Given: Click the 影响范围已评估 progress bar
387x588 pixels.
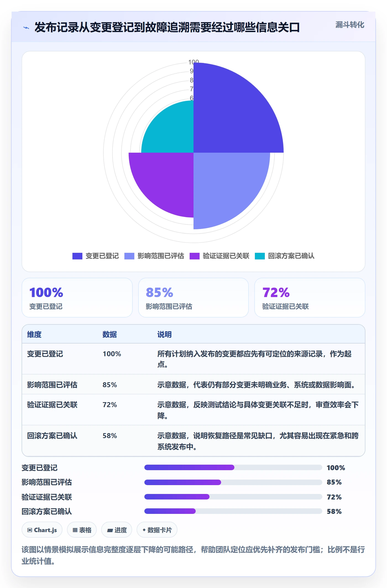Looking at the screenshot, I should coord(233,482).
